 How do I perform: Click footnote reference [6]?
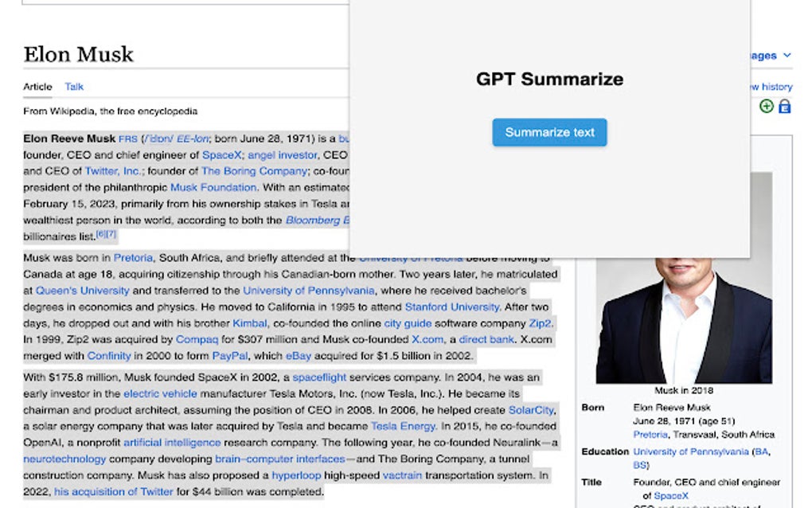(100, 233)
